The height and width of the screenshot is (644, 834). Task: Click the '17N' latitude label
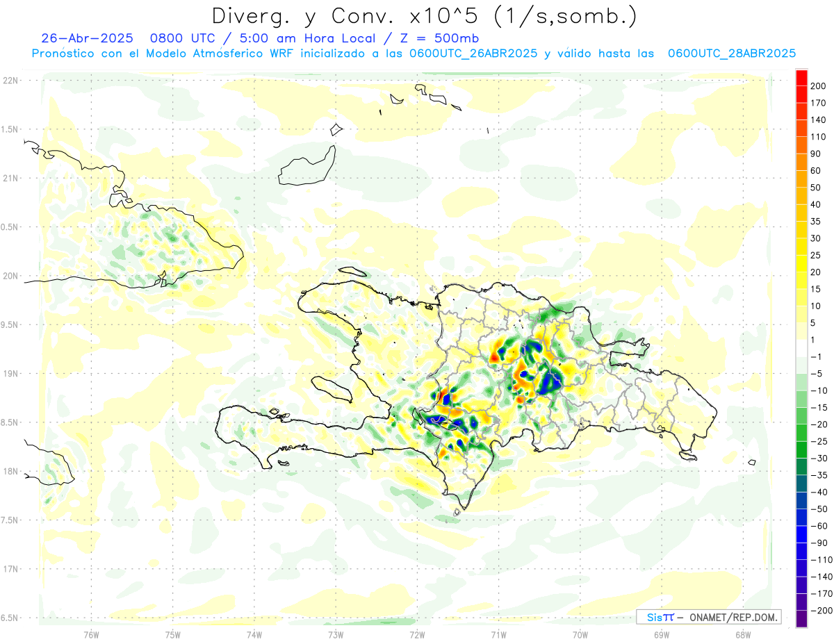(9, 569)
